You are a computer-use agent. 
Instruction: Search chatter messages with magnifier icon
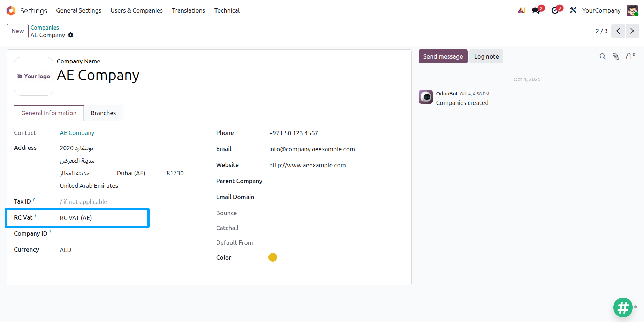click(603, 56)
